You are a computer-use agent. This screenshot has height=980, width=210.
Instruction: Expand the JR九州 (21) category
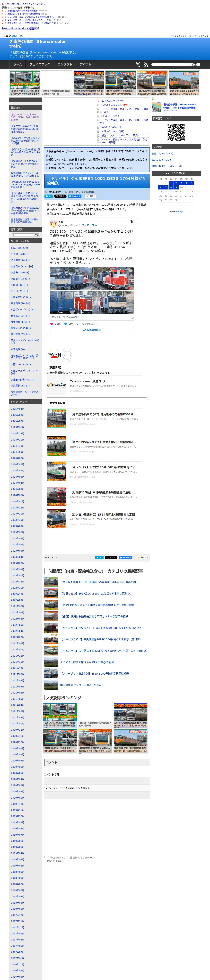tap(26, 291)
